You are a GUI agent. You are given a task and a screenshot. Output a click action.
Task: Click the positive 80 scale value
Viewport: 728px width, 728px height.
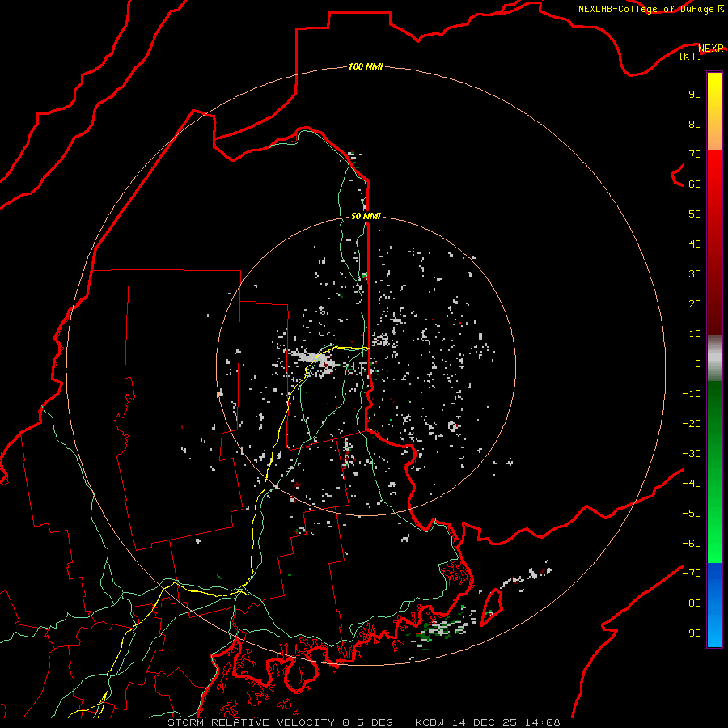tap(695, 124)
